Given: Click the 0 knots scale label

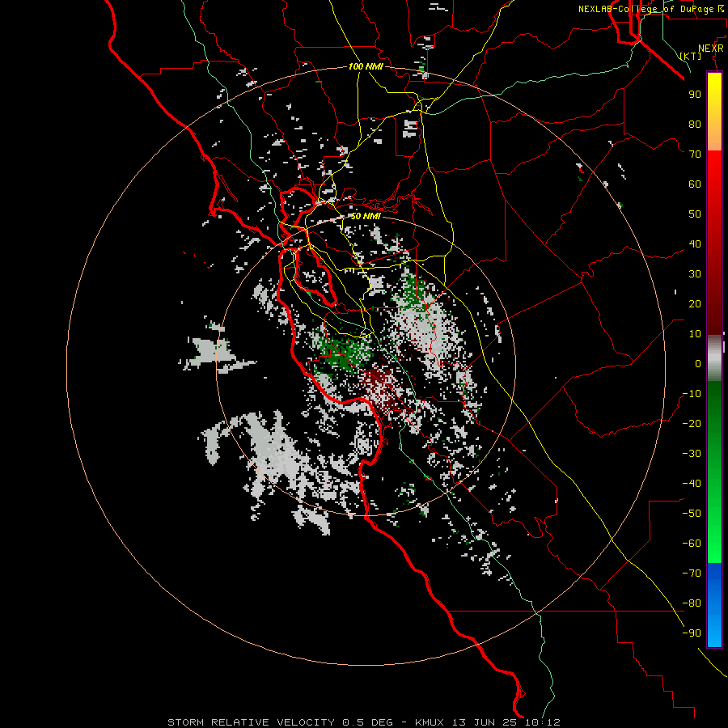Looking at the screenshot, I should coord(698,363).
